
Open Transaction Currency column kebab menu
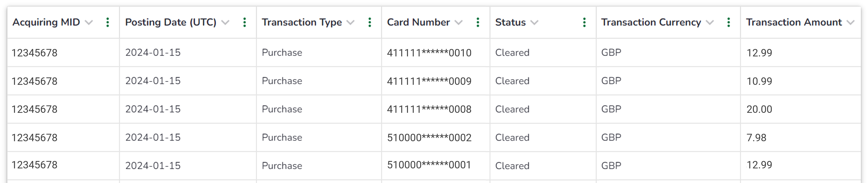[728, 22]
